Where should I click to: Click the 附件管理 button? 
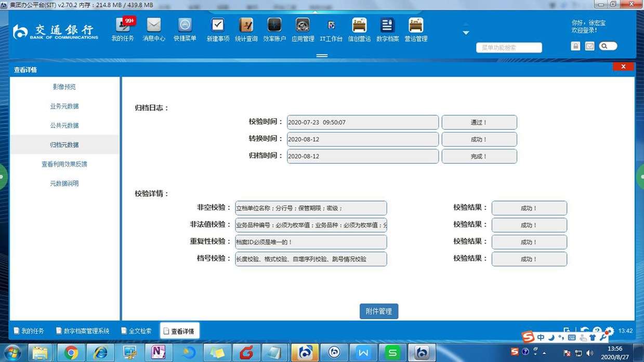(379, 311)
